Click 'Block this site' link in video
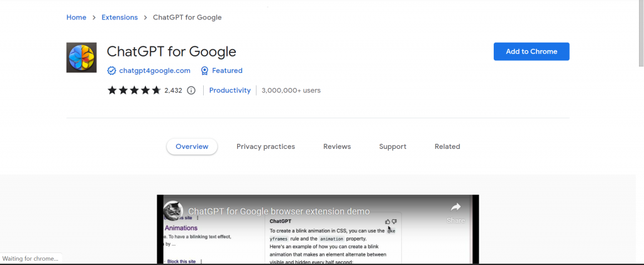 182,261
